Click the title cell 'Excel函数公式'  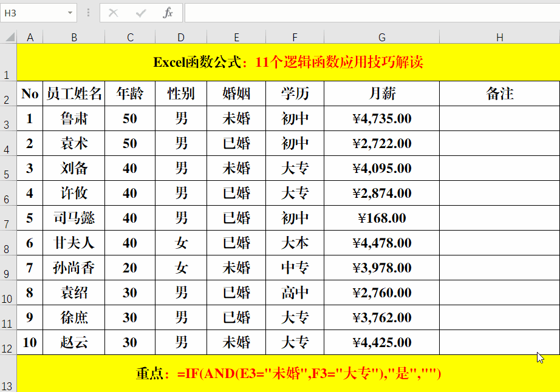(289, 63)
